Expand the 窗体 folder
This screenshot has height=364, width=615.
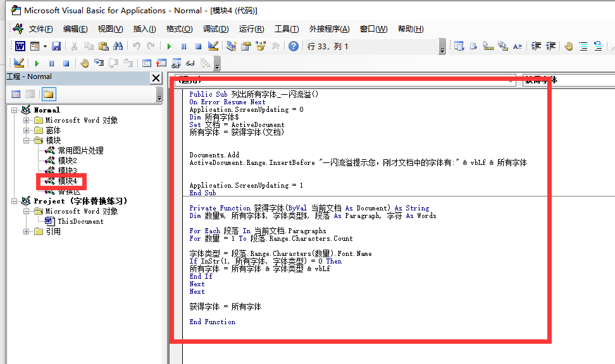(27, 130)
